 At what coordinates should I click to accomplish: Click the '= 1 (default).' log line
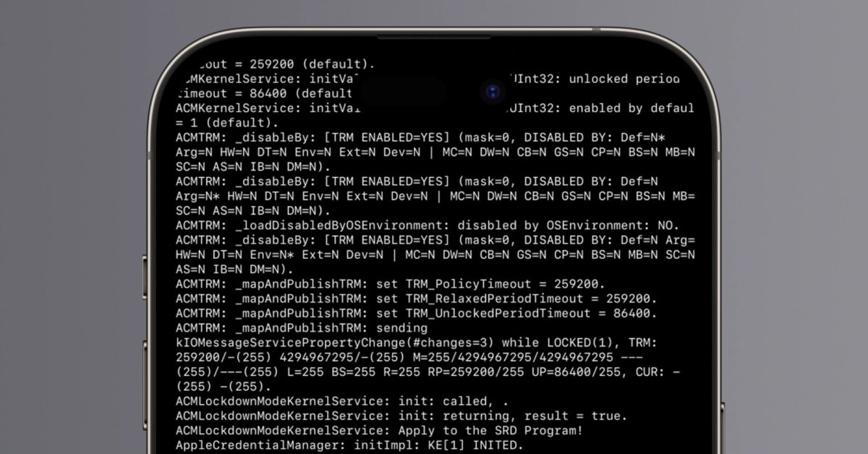[227, 123]
